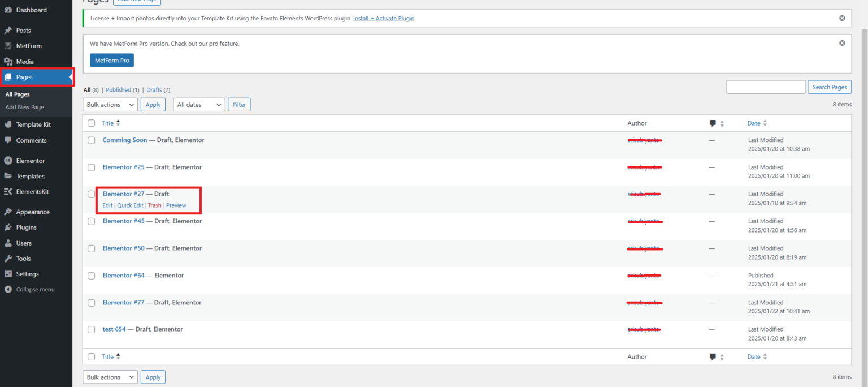Click the Collapse menu arrow icon
Image resolution: width=868 pixels, height=387 pixels.
click(8, 290)
